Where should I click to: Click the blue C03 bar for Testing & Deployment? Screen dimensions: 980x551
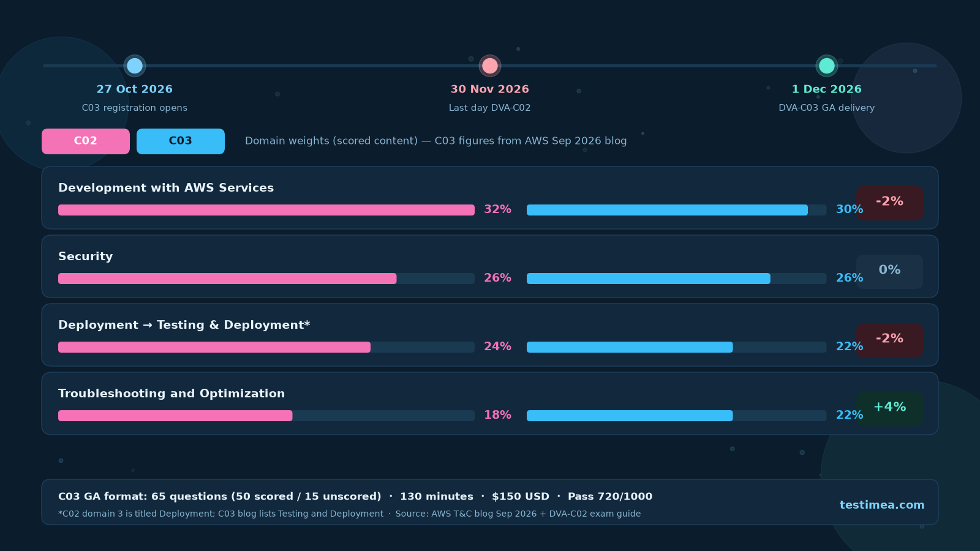[x=630, y=347]
